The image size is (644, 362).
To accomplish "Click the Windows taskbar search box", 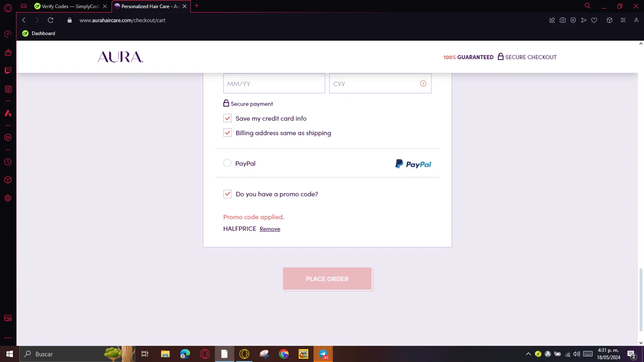I will point(77,354).
